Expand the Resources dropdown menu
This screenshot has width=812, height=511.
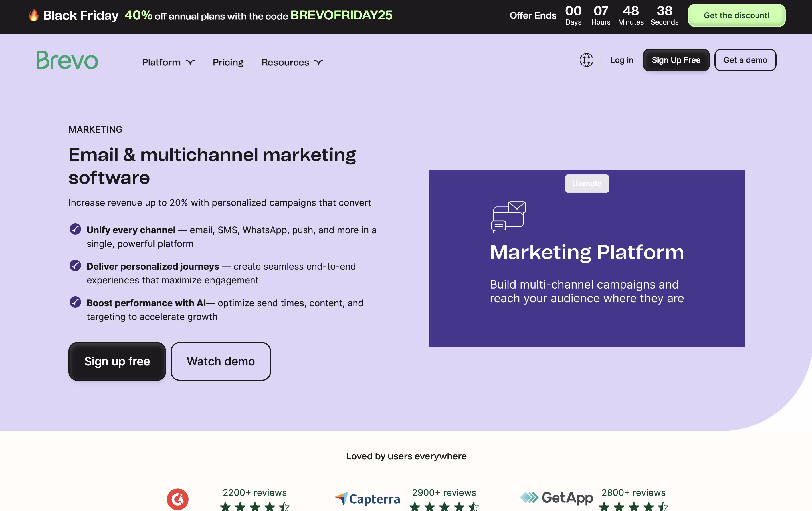click(292, 62)
